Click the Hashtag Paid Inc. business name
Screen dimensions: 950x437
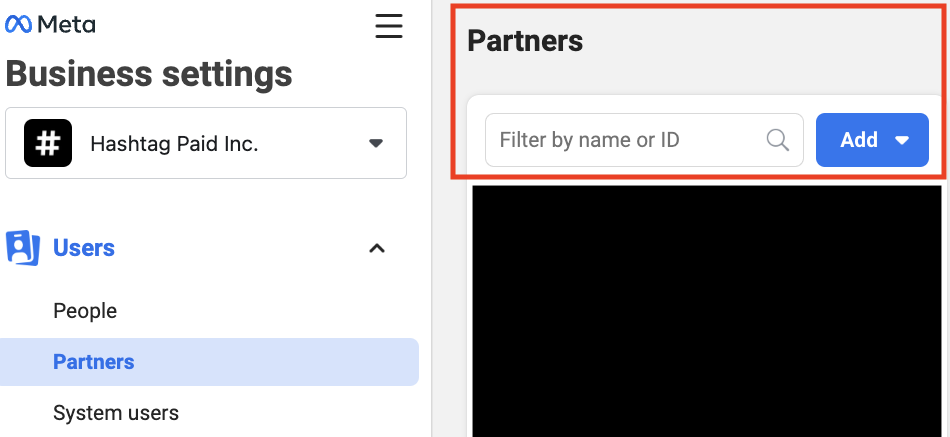tap(174, 143)
